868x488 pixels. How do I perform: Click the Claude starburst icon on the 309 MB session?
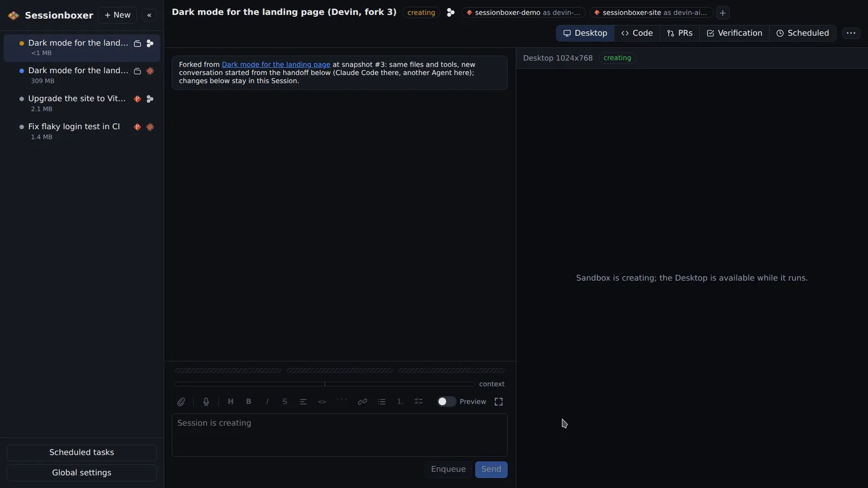click(150, 71)
